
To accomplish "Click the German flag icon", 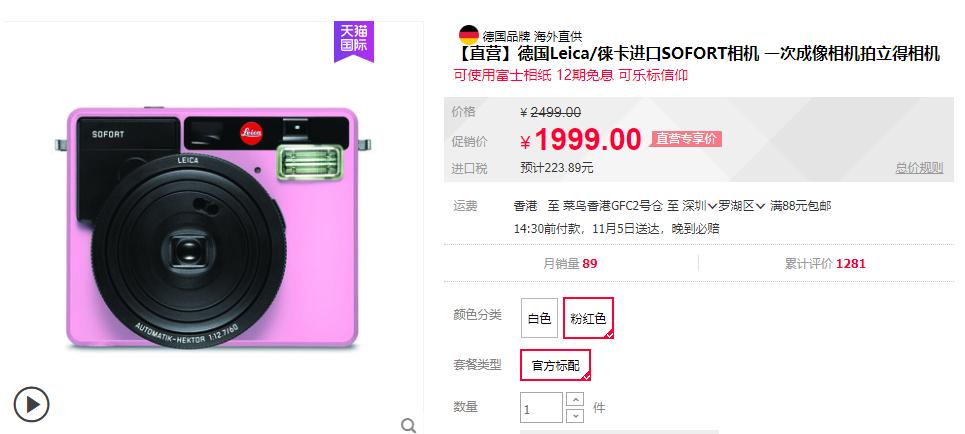I will (x=469, y=35).
